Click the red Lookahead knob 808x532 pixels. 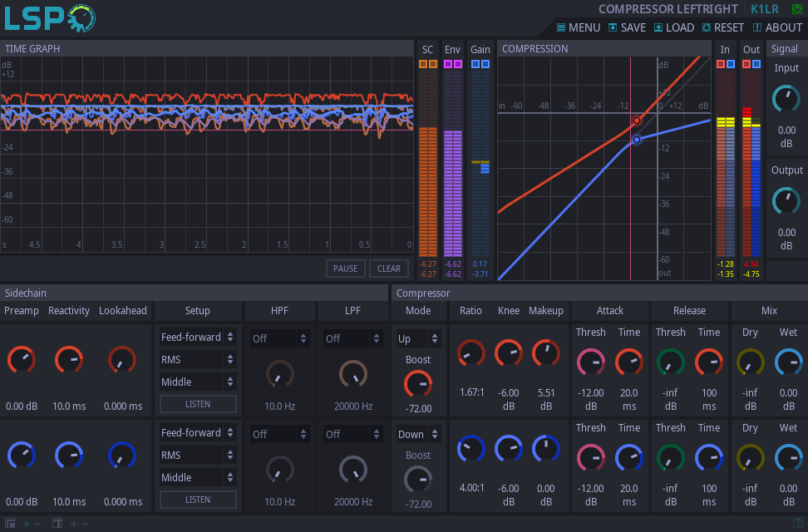pyautogui.click(x=123, y=359)
